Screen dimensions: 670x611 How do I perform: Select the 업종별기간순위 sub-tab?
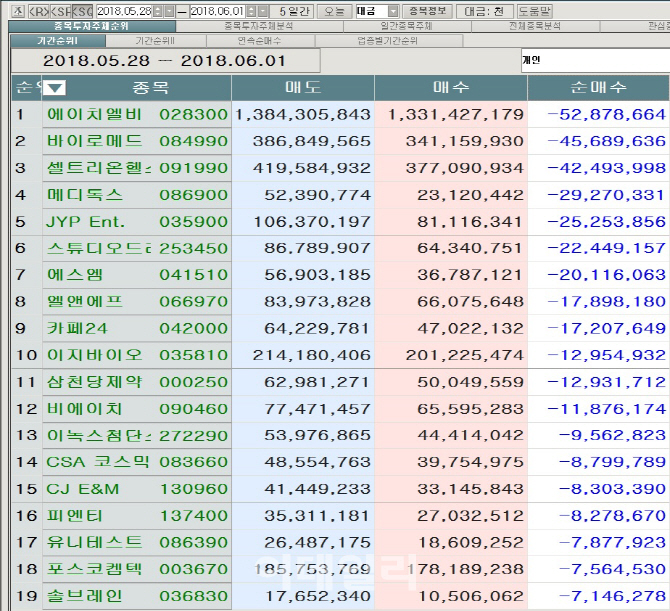pyautogui.click(x=388, y=41)
